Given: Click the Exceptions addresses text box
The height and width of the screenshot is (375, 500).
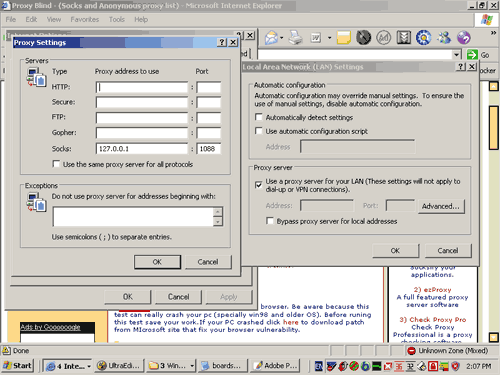Looking at the screenshot, I should pos(133,217).
